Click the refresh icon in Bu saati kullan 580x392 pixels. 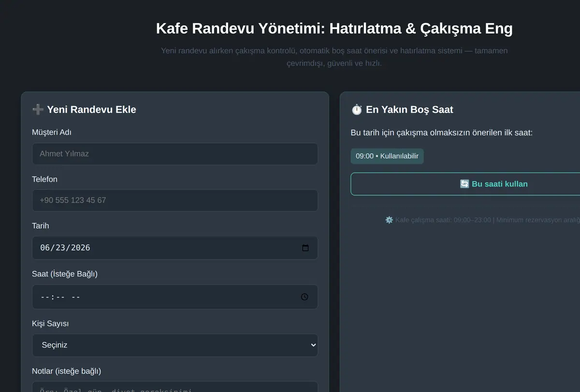click(464, 184)
